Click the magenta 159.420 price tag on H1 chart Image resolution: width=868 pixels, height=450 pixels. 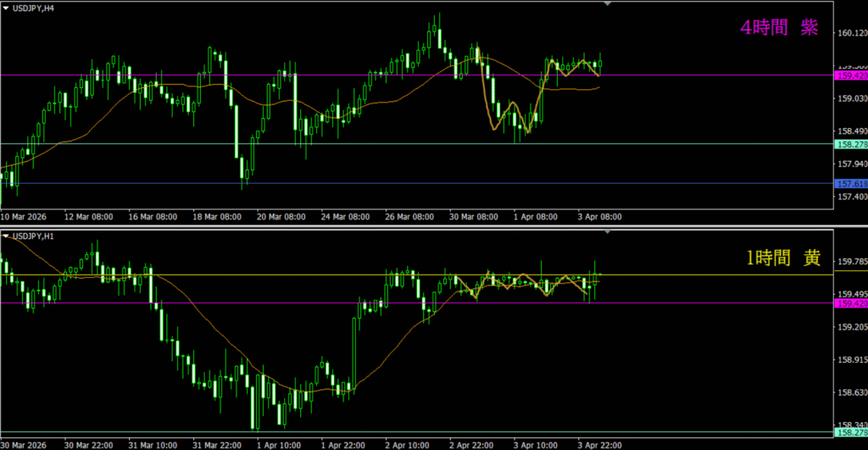click(x=850, y=303)
